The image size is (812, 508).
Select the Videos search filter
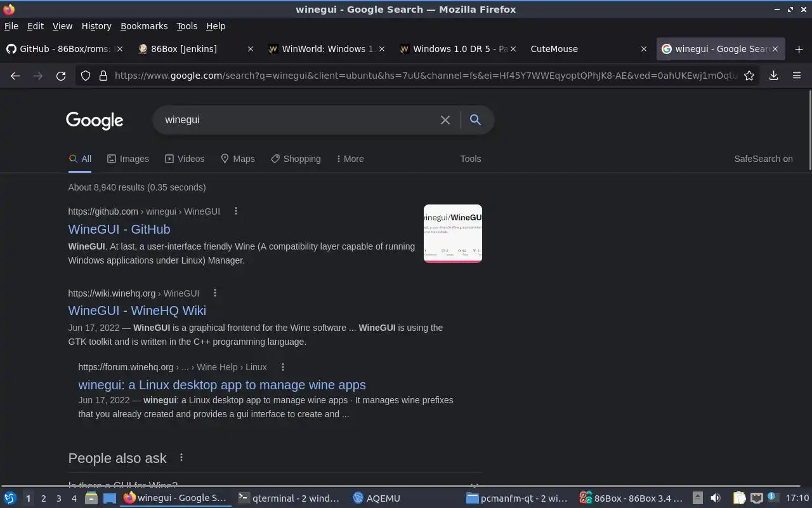[185, 159]
